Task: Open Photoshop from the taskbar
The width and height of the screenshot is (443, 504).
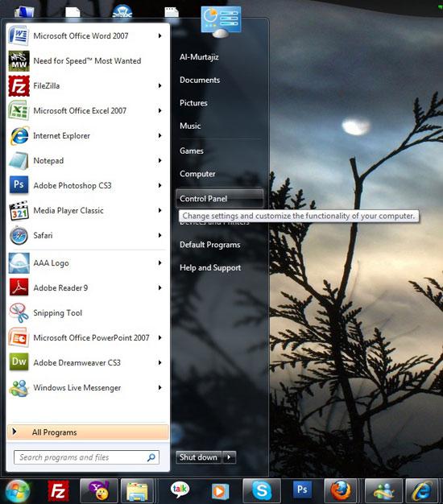Action: click(x=302, y=490)
